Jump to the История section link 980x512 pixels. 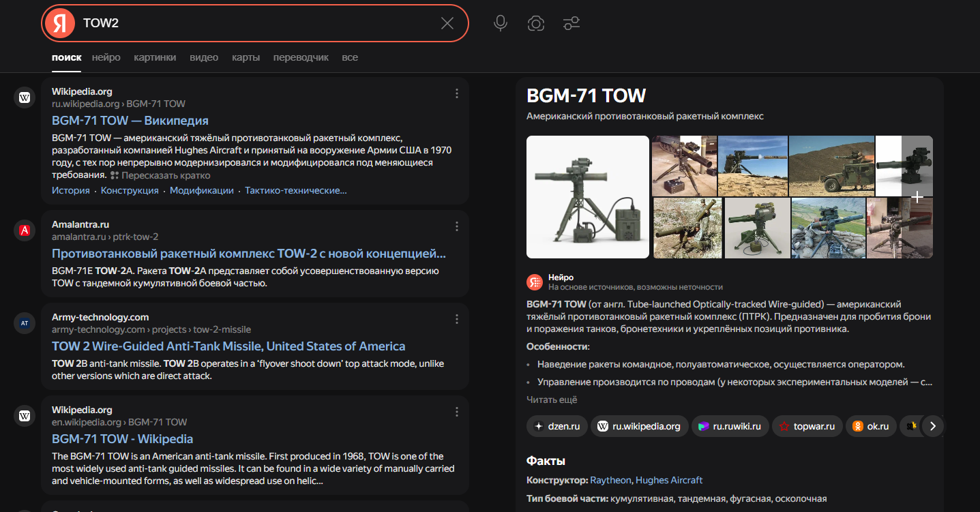(x=71, y=190)
